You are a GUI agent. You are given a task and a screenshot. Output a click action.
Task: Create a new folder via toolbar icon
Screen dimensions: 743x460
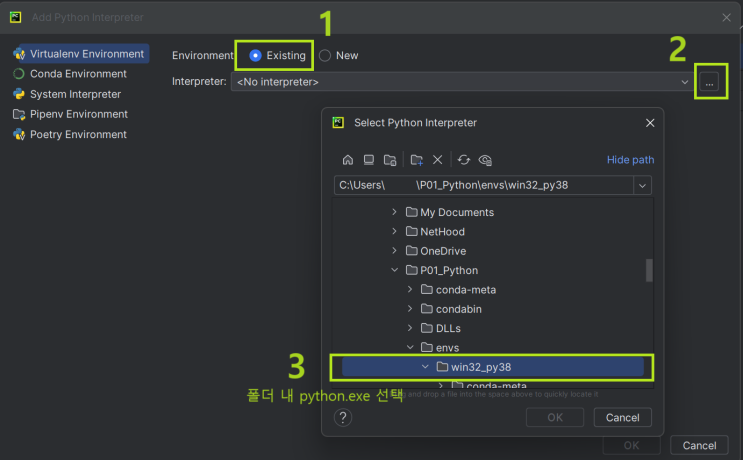(x=417, y=160)
